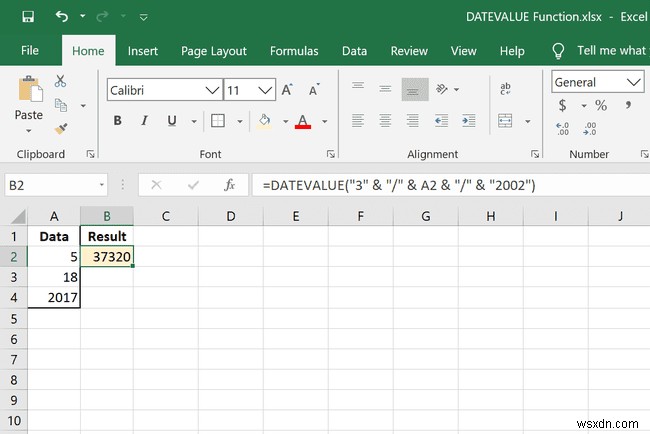Customize the Quick Access Toolbar
The height and width of the screenshot is (434, 650).
[143, 17]
